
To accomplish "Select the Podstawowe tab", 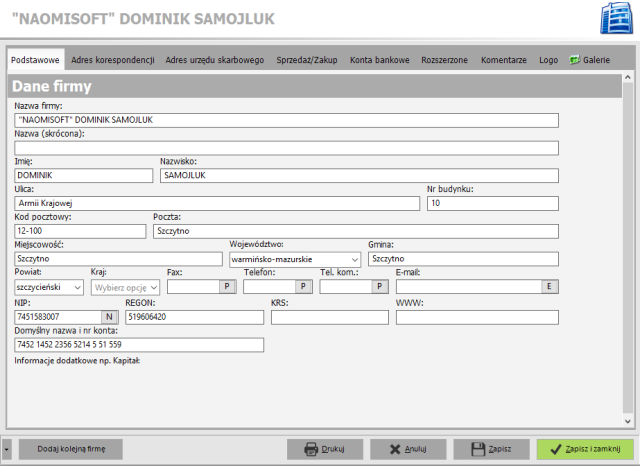I will point(35,60).
